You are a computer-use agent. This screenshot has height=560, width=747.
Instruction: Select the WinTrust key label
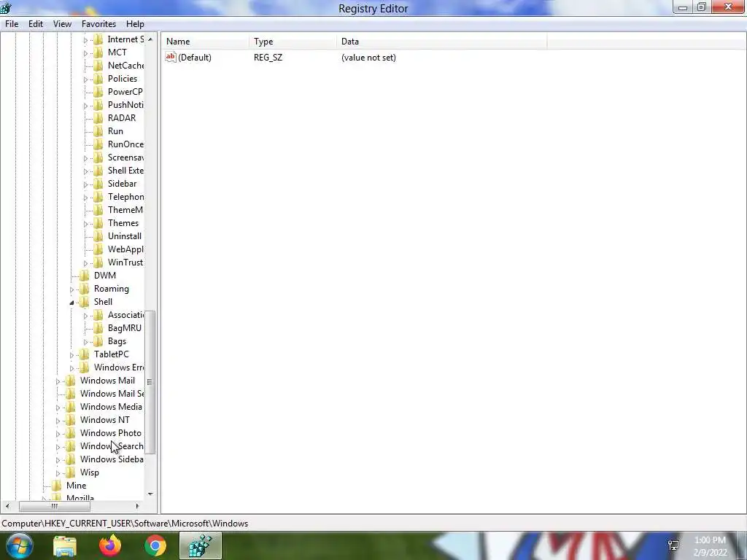point(125,262)
